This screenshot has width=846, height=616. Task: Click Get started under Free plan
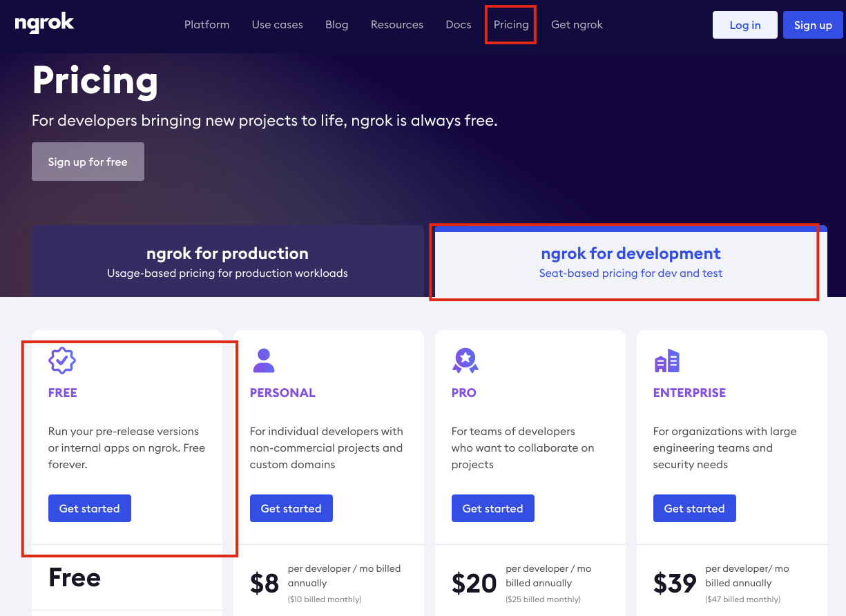pos(90,508)
